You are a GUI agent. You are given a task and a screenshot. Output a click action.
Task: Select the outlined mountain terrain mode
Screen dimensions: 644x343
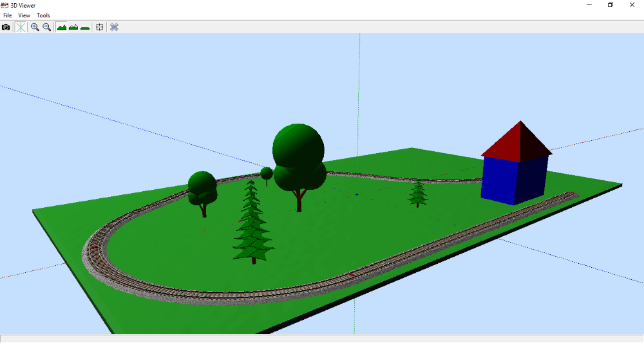click(x=73, y=27)
